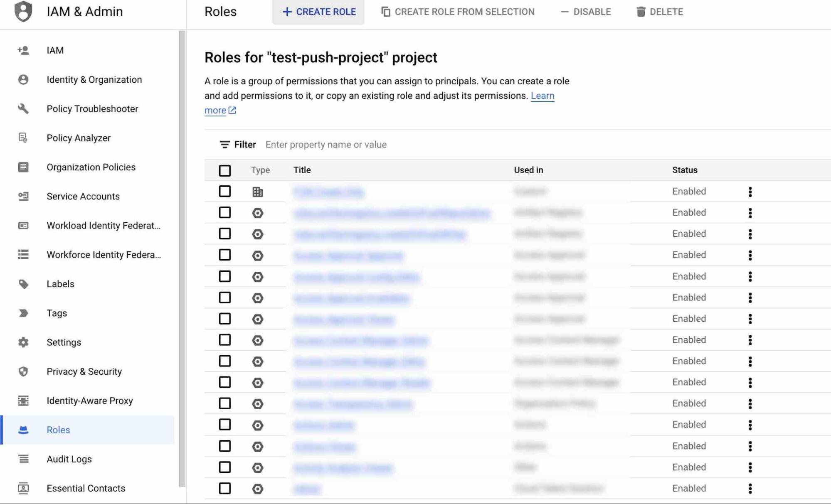This screenshot has width=831, height=504.
Task: Toggle the first role row checkbox
Action: pos(225,191)
